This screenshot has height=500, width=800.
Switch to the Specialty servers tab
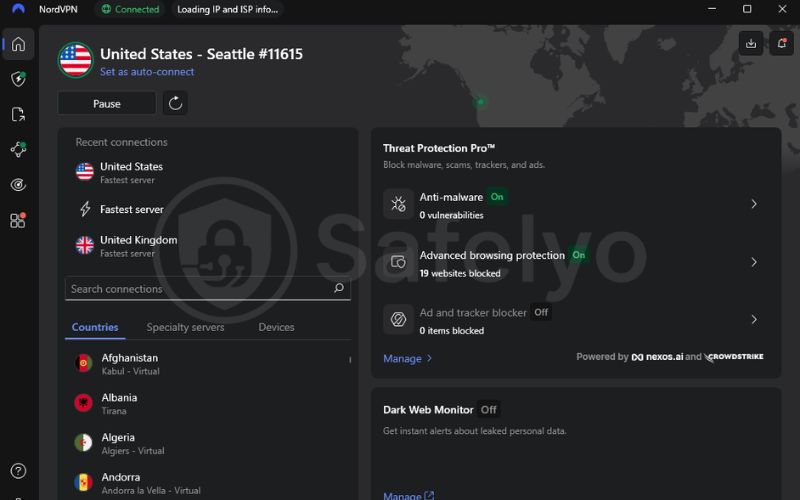[185, 327]
